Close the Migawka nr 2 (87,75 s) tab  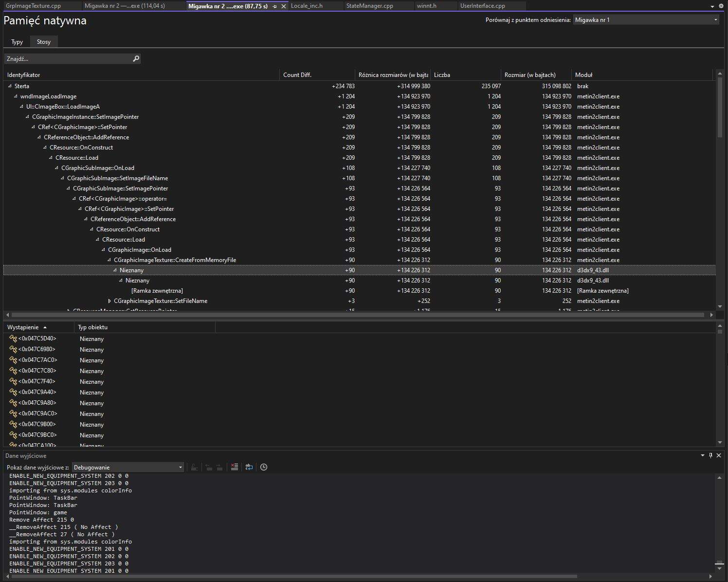click(x=284, y=6)
